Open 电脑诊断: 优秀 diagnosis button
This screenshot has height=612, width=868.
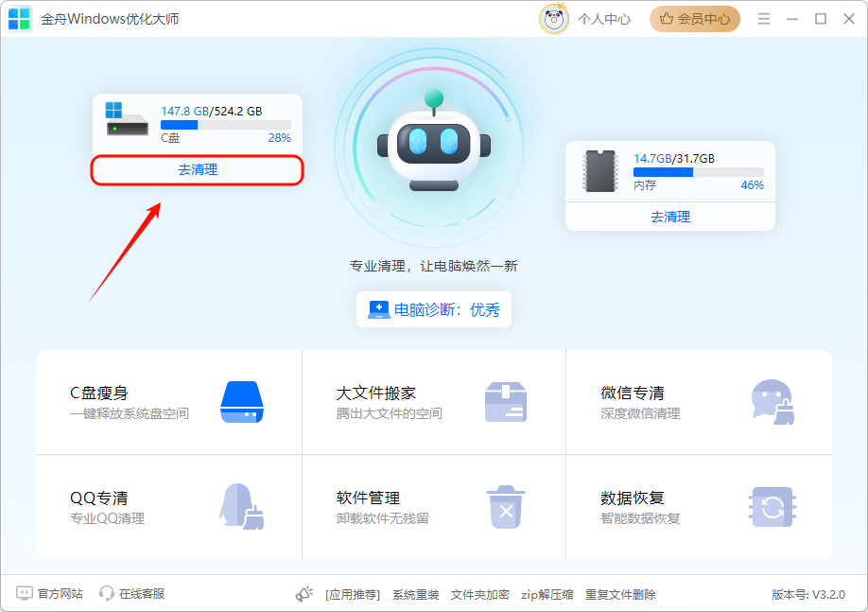pyautogui.click(x=434, y=309)
